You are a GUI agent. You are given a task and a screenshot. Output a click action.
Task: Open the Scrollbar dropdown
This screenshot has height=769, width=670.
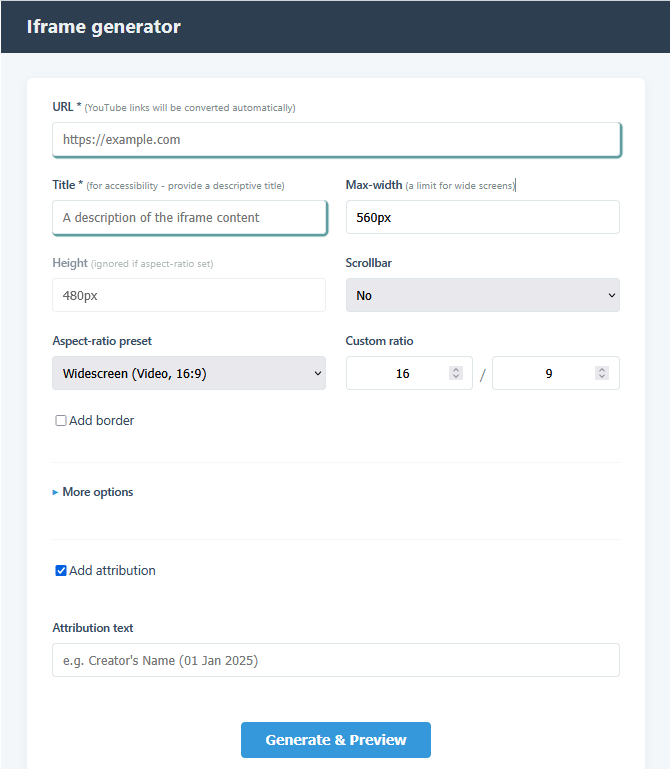pos(483,295)
